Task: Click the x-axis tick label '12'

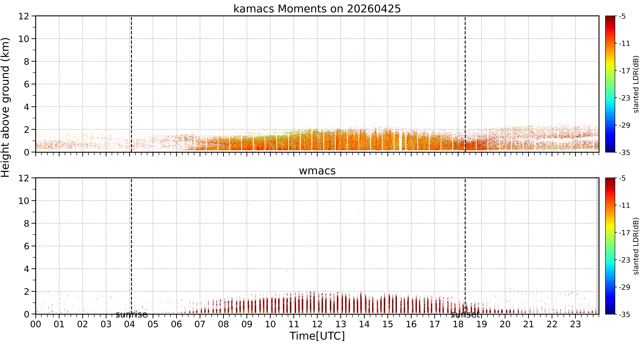Action: point(317,324)
